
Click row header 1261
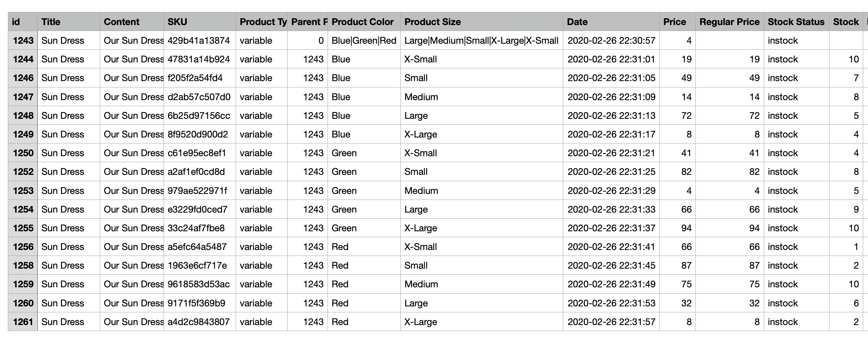point(23,322)
